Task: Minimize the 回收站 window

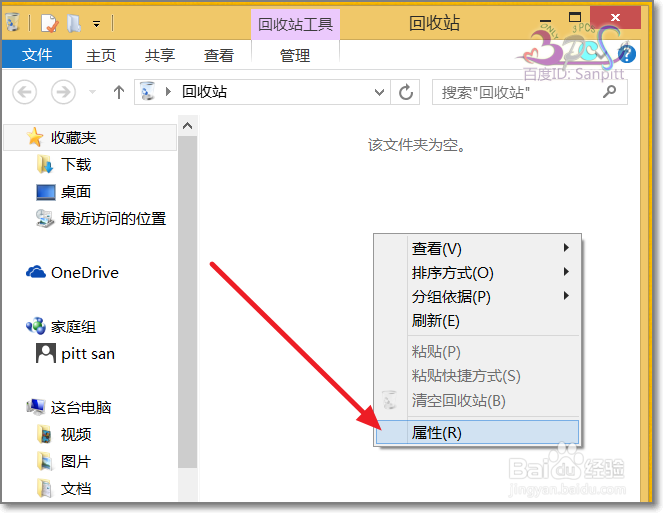Action: pyautogui.click(x=546, y=20)
